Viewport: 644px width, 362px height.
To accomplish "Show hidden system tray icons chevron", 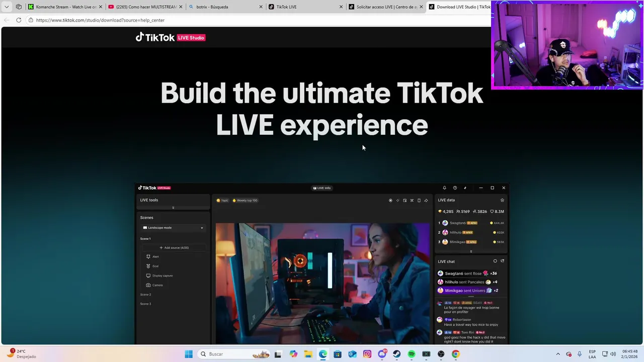I will coord(557,354).
